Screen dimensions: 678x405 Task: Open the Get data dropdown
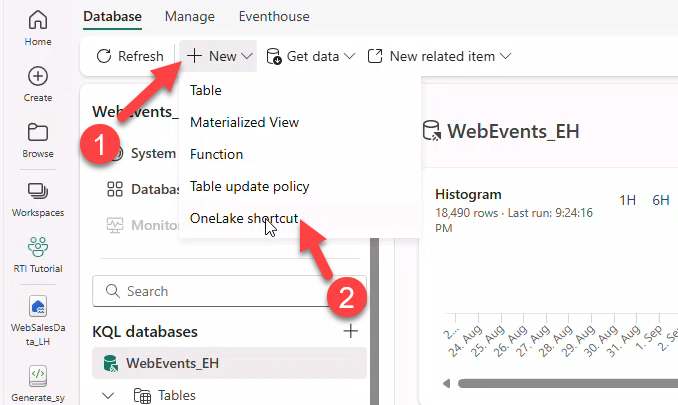[311, 57]
